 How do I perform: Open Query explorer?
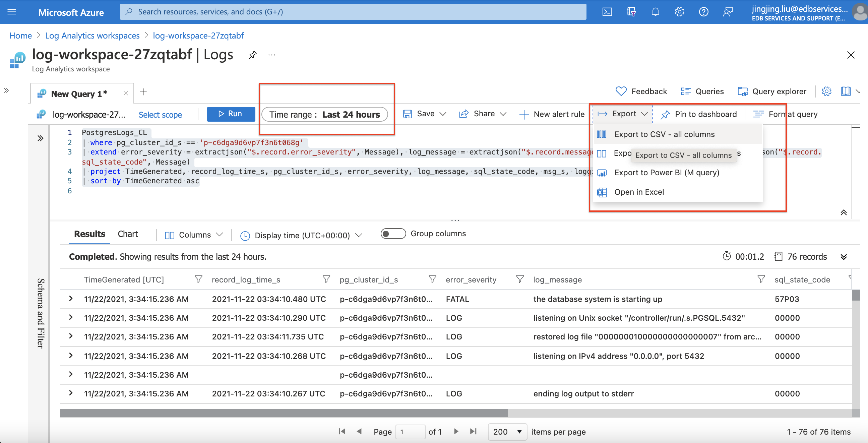click(x=772, y=91)
